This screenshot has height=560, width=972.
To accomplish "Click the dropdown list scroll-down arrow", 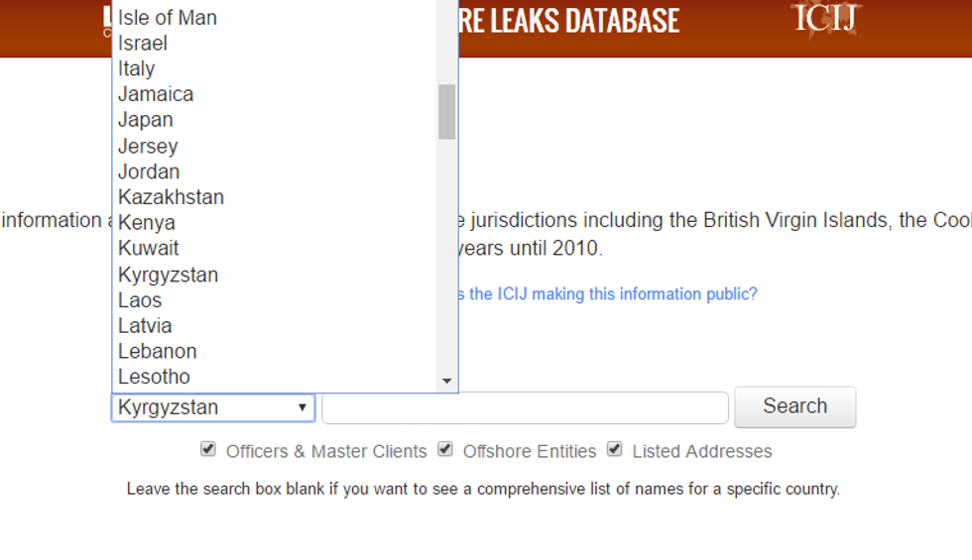I will coord(446,381).
